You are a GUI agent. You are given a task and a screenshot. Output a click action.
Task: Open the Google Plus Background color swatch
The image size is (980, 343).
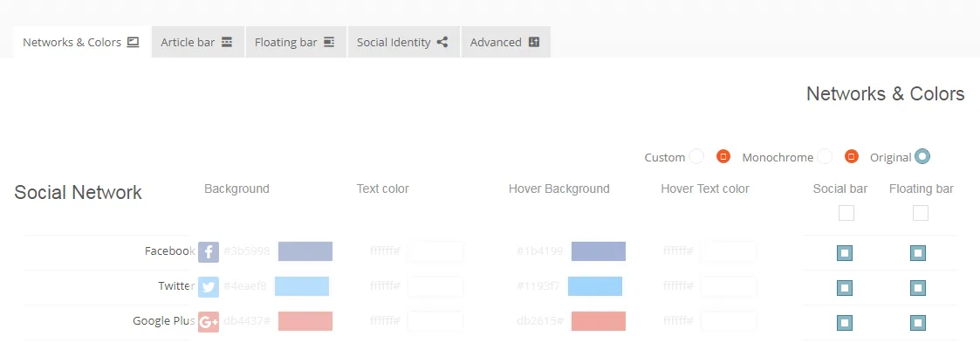305,321
